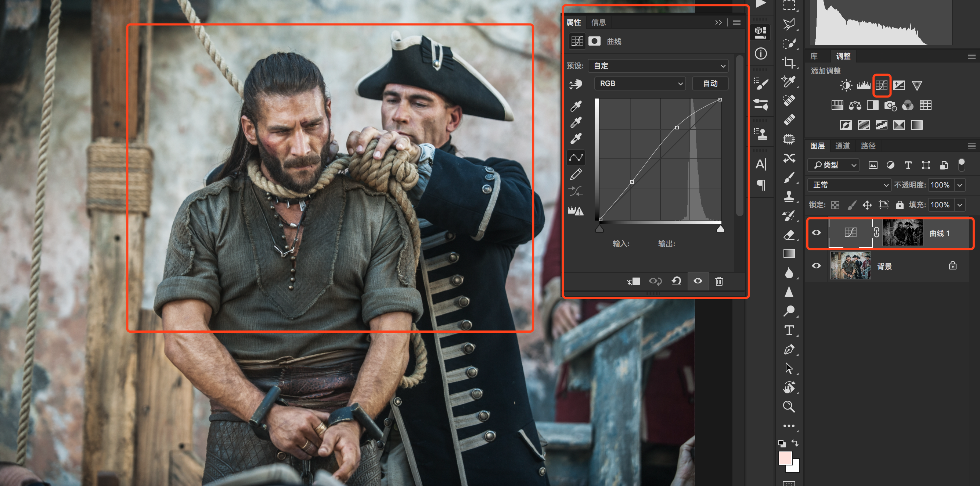Enable edit points to modify the curve

(x=576, y=157)
